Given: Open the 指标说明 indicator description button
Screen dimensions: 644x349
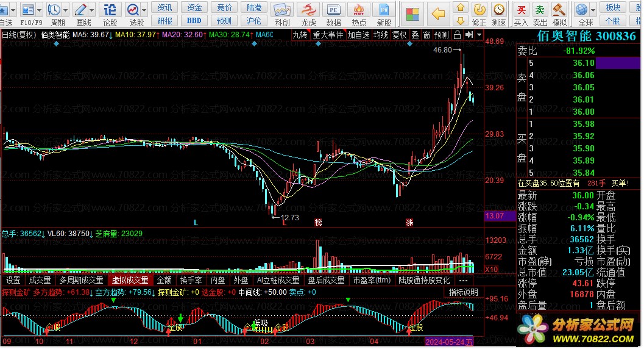Looking at the screenshot, I should click(463, 292).
